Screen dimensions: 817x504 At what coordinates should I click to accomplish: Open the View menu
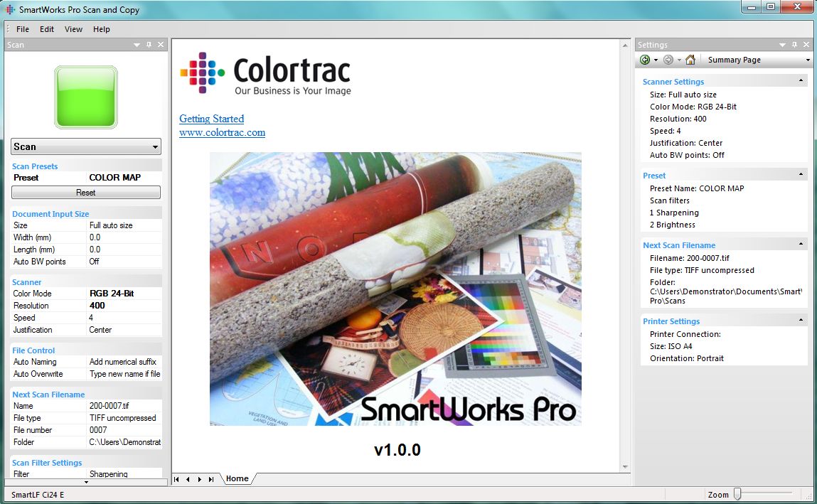coord(73,29)
